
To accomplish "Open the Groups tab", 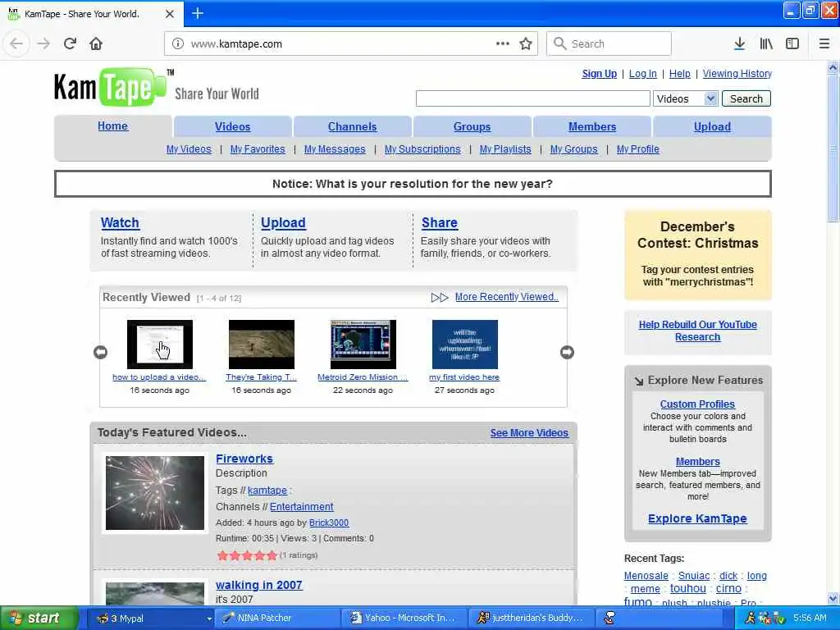I will click(472, 126).
